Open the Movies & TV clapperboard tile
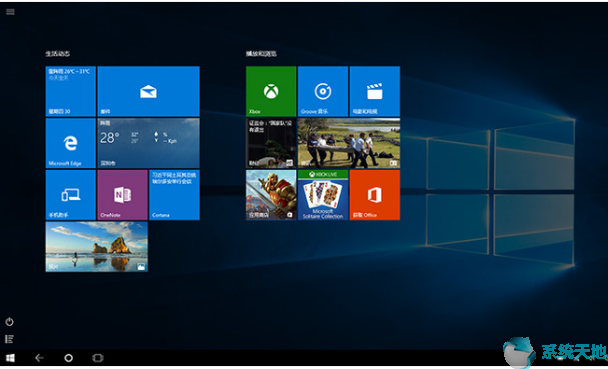The image size is (608, 369). [375, 91]
